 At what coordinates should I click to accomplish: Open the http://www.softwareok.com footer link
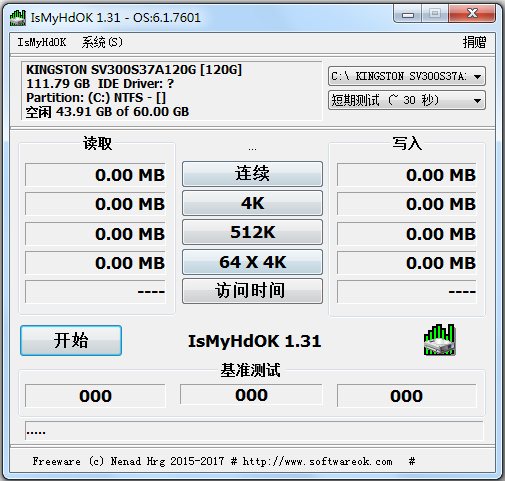coord(317,461)
